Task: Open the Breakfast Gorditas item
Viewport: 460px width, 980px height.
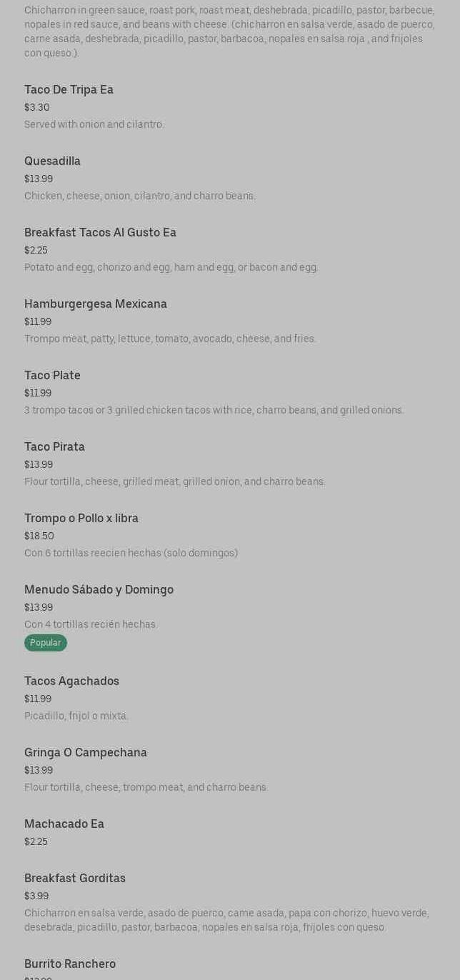Action: tap(75, 878)
